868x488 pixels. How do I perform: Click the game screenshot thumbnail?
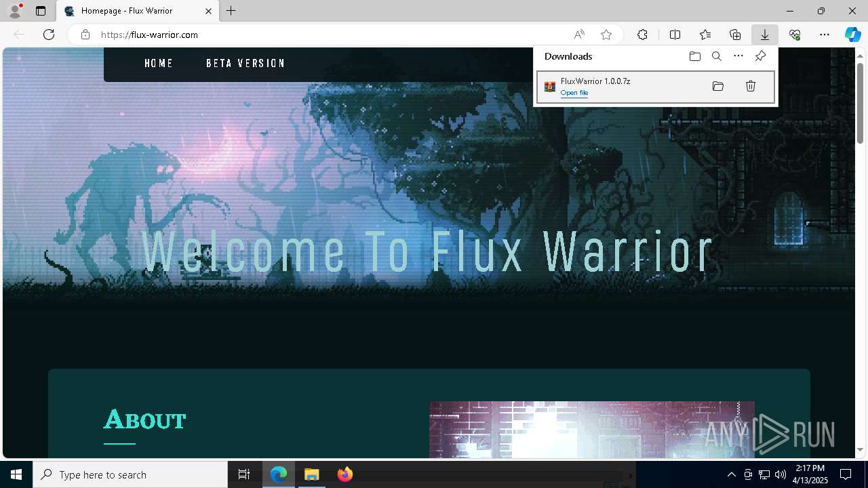click(592, 430)
